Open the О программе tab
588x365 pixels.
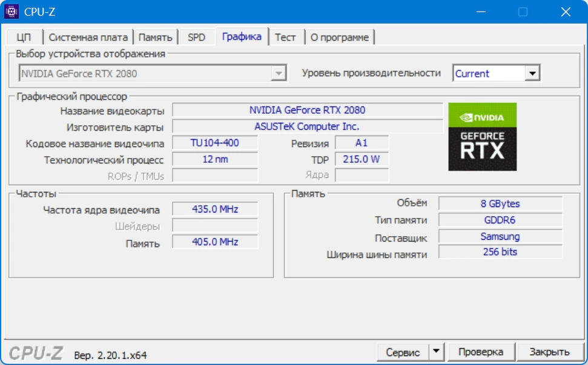(340, 38)
